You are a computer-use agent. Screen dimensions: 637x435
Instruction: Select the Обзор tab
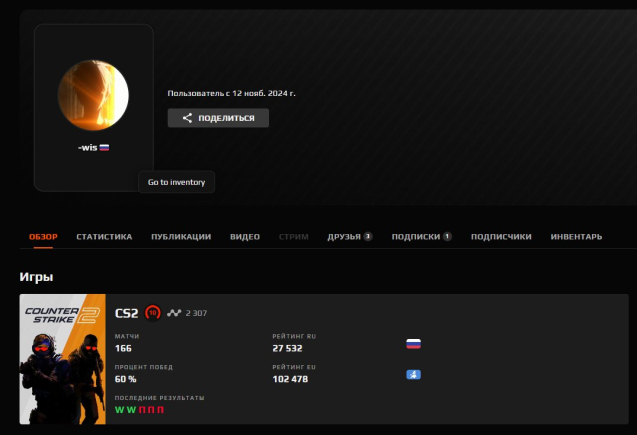[43, 237]
